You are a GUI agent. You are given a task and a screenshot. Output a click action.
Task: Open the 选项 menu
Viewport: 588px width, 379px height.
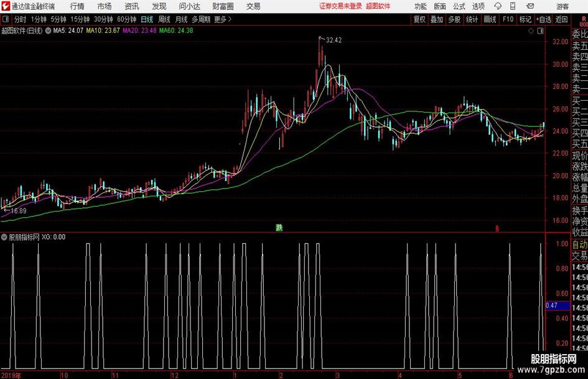(x=478, y=6)
